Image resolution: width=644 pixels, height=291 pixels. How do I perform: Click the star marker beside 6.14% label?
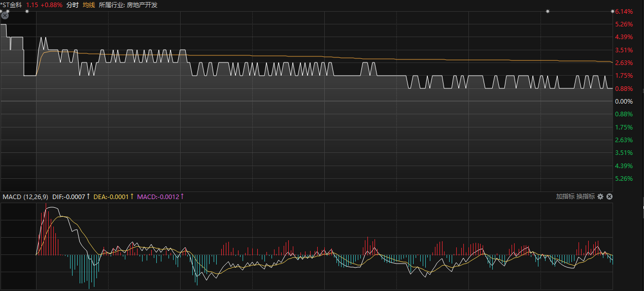(613, 11)
